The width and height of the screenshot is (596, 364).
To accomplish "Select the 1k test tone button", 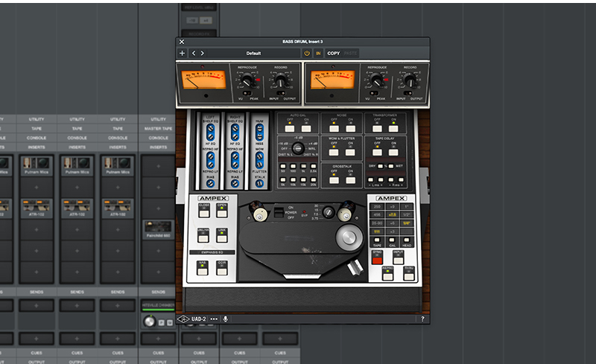I will point(303,167).
